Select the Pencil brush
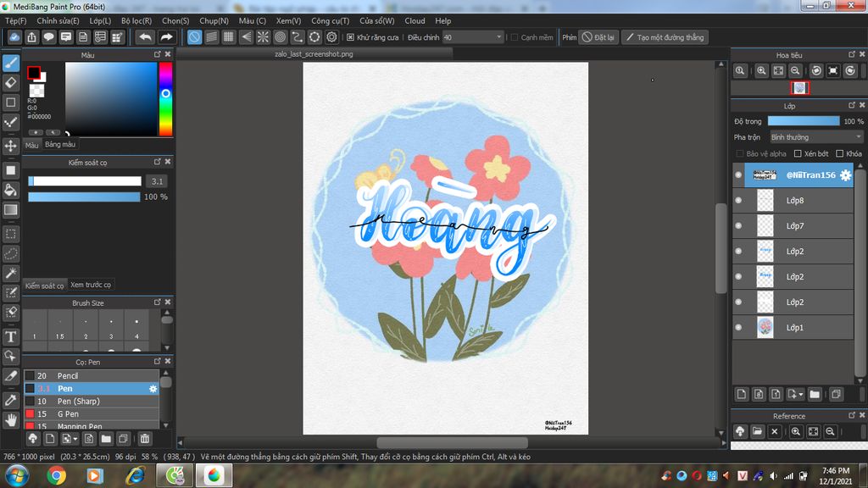The image size is (868, 488). point(92,375)
